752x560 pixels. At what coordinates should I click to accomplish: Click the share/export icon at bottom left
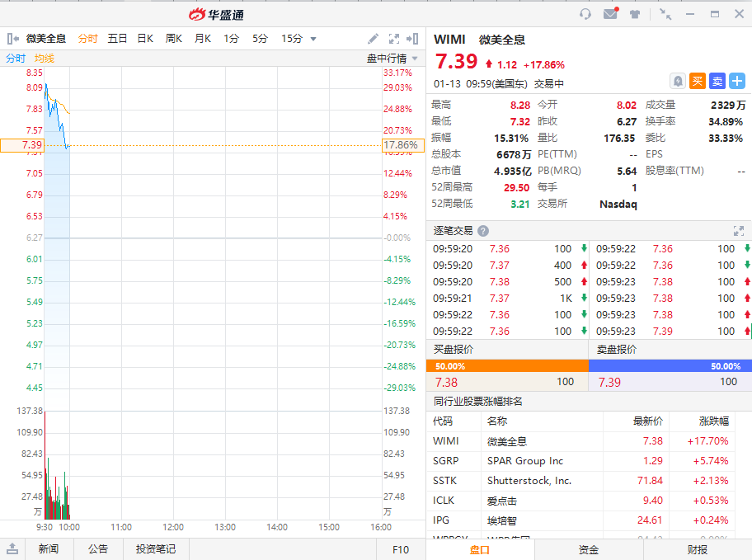(12, 549)
